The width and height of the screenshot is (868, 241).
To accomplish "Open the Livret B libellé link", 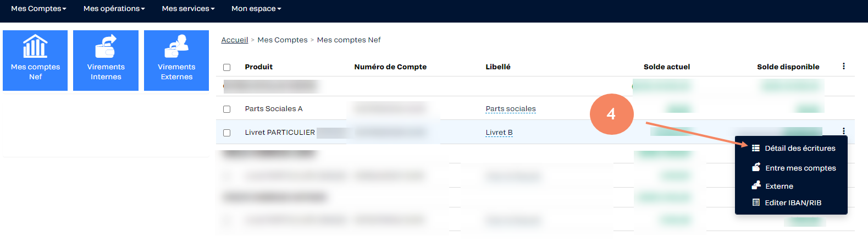I will [499, 133].
